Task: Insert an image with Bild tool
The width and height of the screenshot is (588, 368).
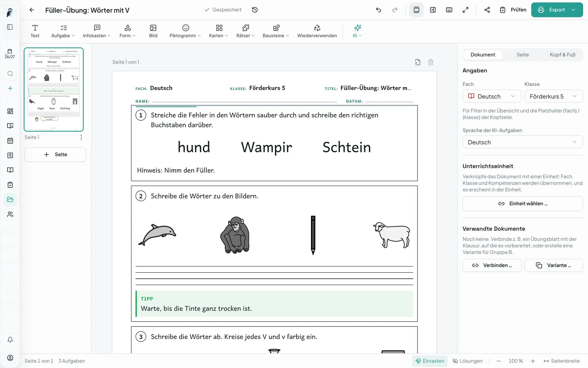Action: [153, 31]
